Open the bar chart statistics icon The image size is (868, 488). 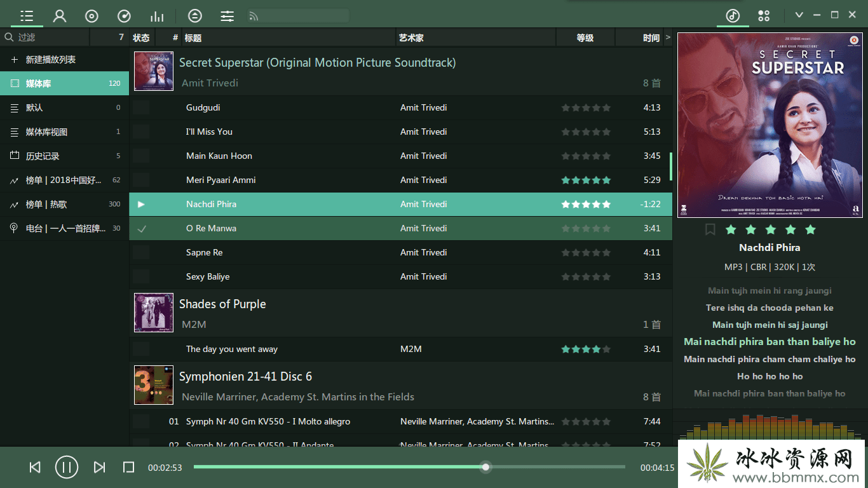coord(157,16)
